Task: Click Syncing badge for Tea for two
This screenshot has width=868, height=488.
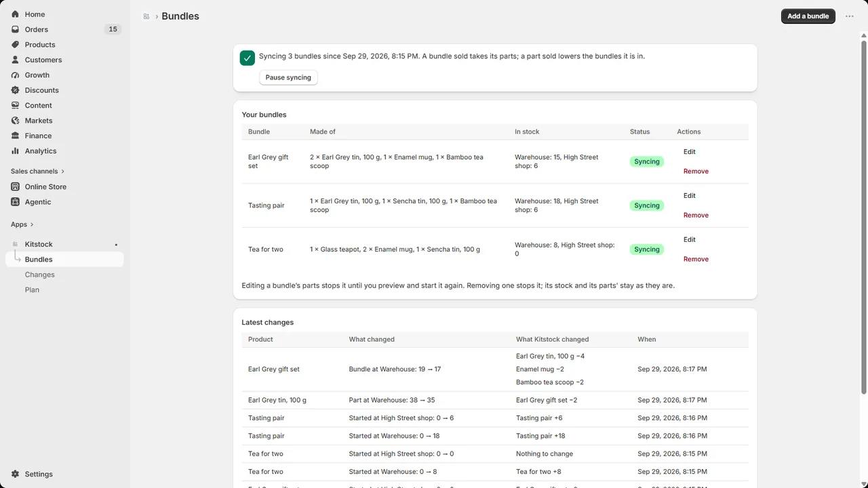Action: coord(647,249)
